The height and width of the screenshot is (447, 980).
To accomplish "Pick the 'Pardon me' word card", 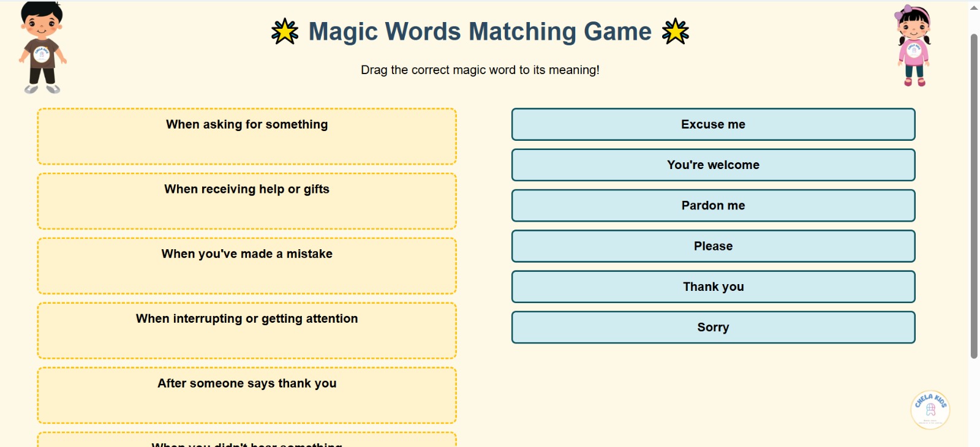I will click(713, 206).
